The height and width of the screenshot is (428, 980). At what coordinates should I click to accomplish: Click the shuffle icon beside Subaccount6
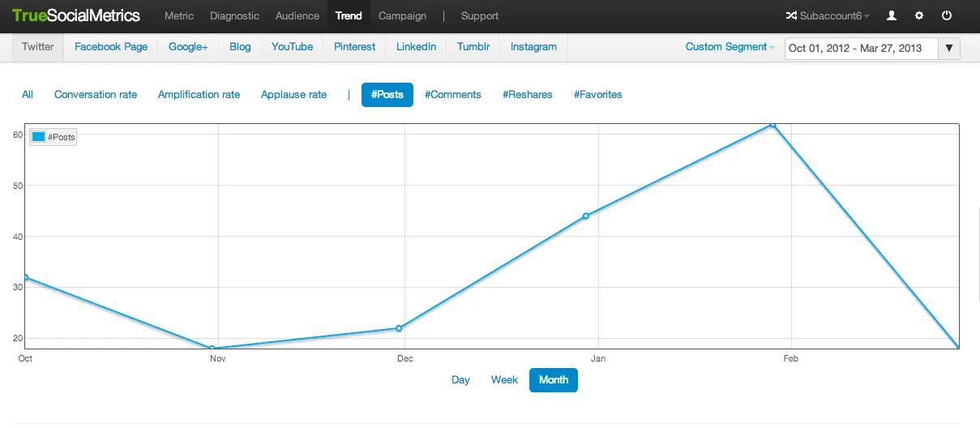click(791, 15)
